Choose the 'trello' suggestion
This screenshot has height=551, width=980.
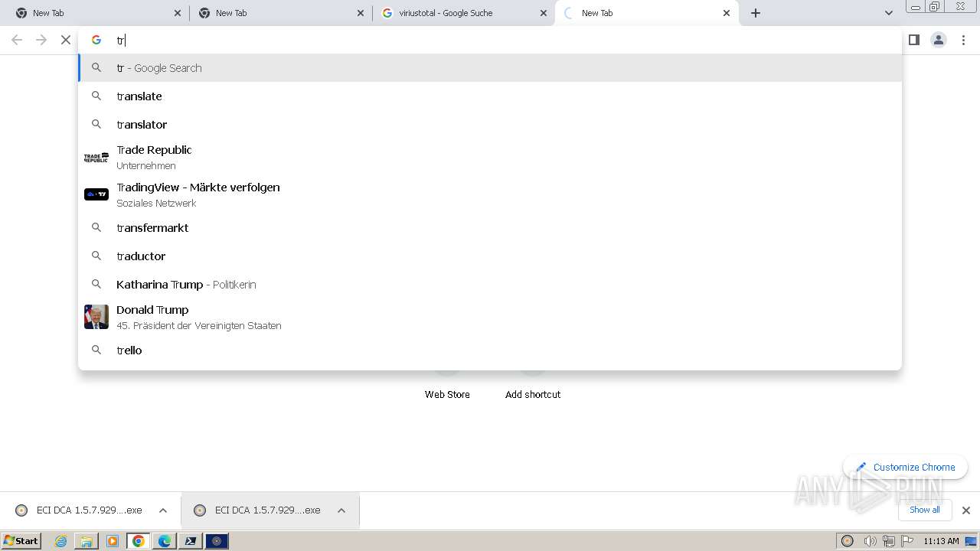point(490,350)
